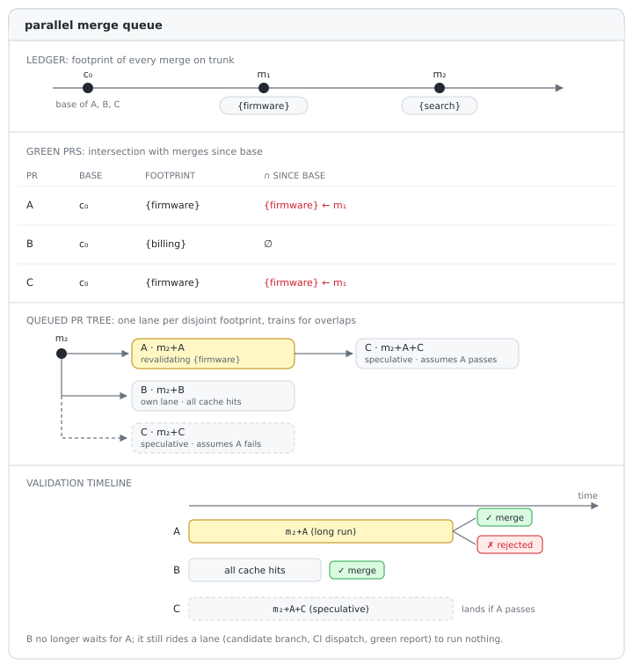The height and width of the screenshot is (672, 633).
Task: Click the m₂+A+C (speculative) dashed bar
Action: coord(321,609)
